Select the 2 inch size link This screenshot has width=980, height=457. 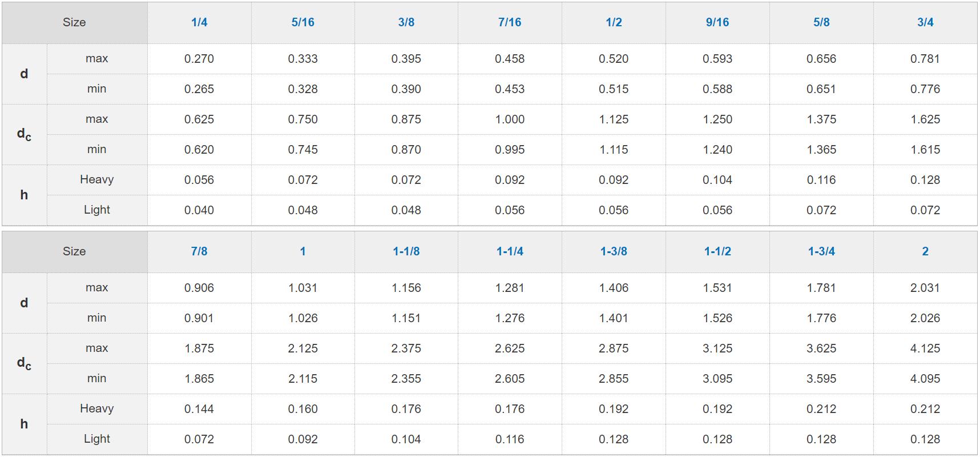click(925, 251)
